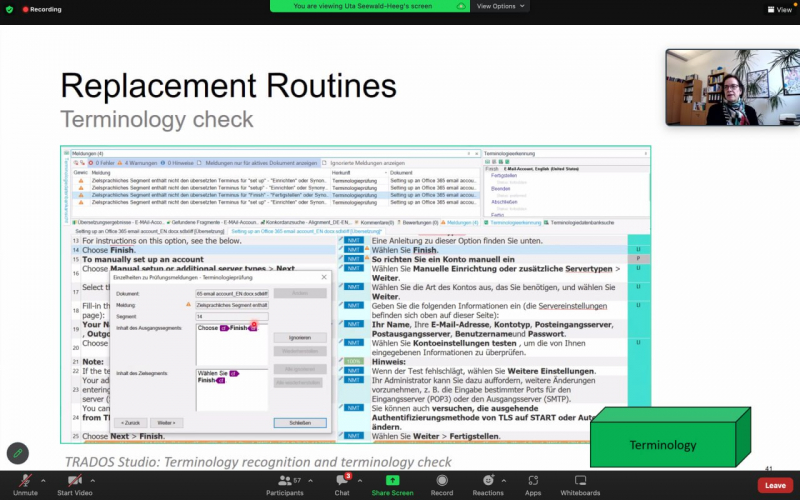
Task: Click term 'Fertigstellen' in terminology panel
Action: [x=504, y=176]
